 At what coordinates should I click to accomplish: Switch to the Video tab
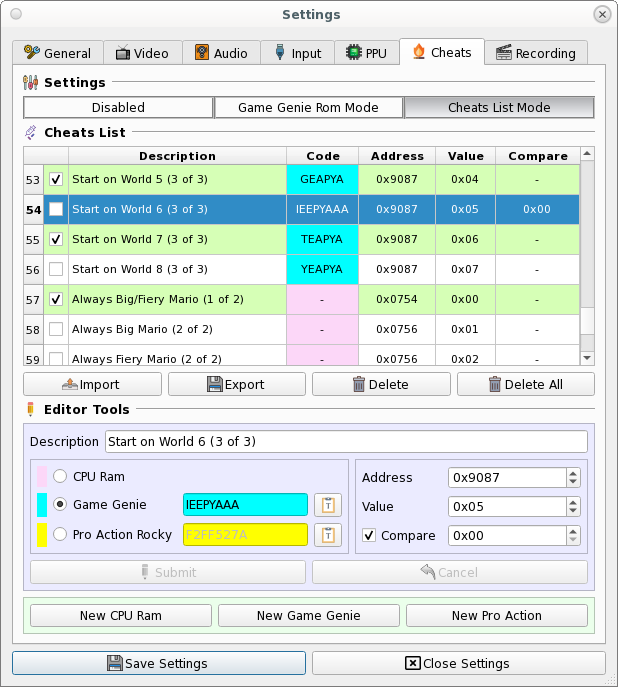coord(143,53)
